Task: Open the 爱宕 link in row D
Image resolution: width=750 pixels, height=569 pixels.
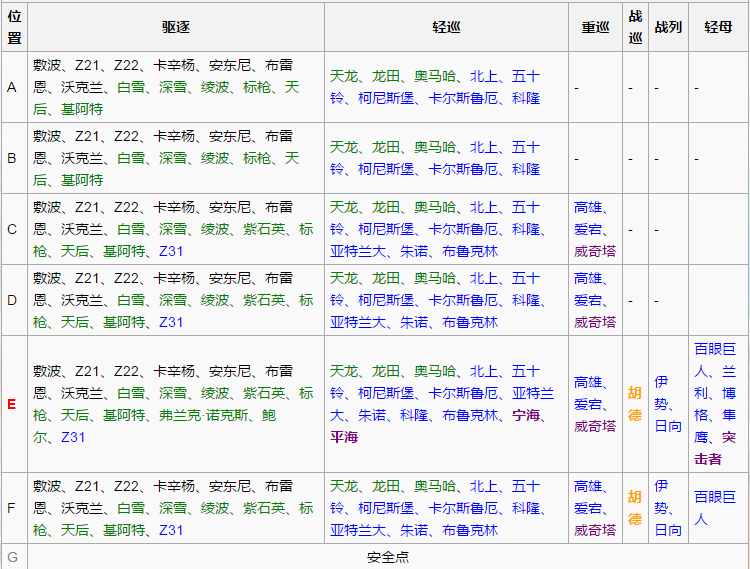Action: (589, 300)
